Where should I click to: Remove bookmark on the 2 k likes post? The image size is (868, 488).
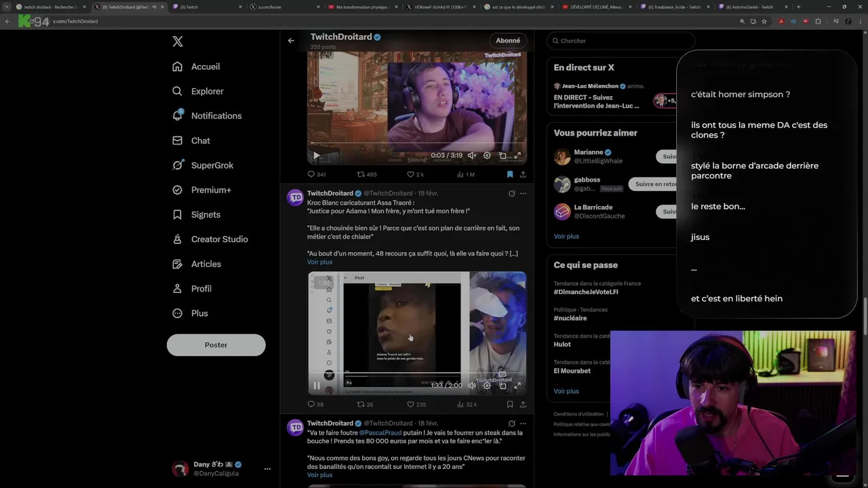[x=509, y=174]
